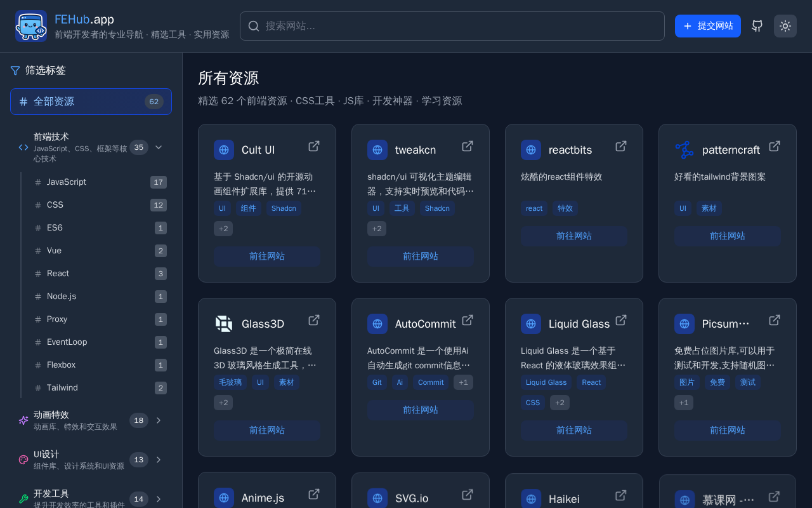This screenshot has width=812, height=508.
Task: Expand the 动画特效 category chevron
Action: tap(159, 420)
